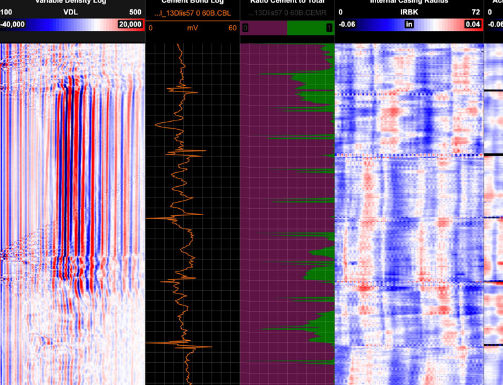Click the IRBK blue-red color scale bar
503x385 pixels.
[x=409, y=25]
